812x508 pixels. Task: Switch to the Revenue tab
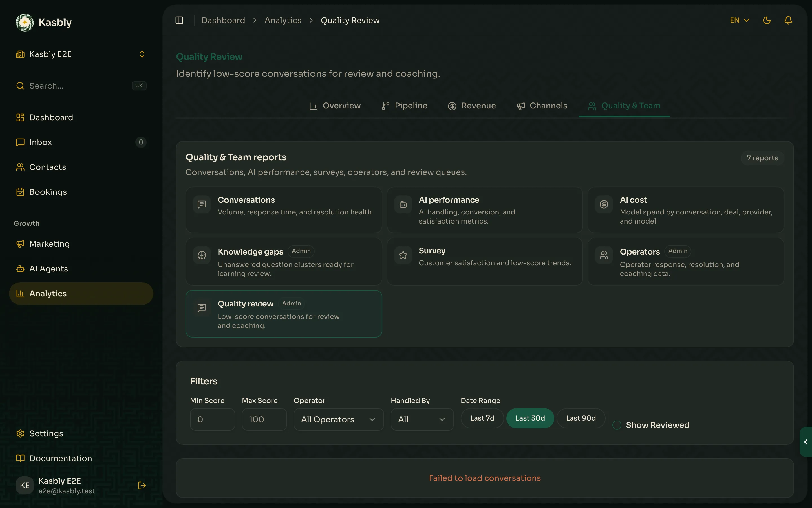click(x=472, y=106)
